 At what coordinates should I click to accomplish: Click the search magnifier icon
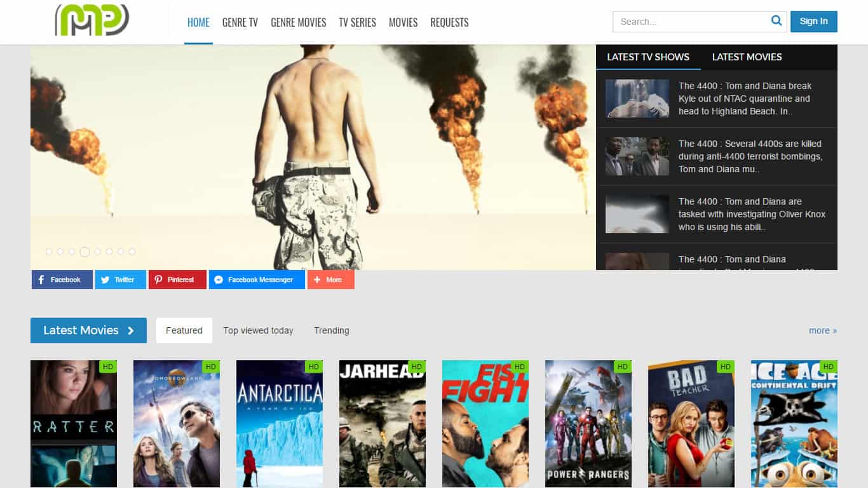(776, 21)
